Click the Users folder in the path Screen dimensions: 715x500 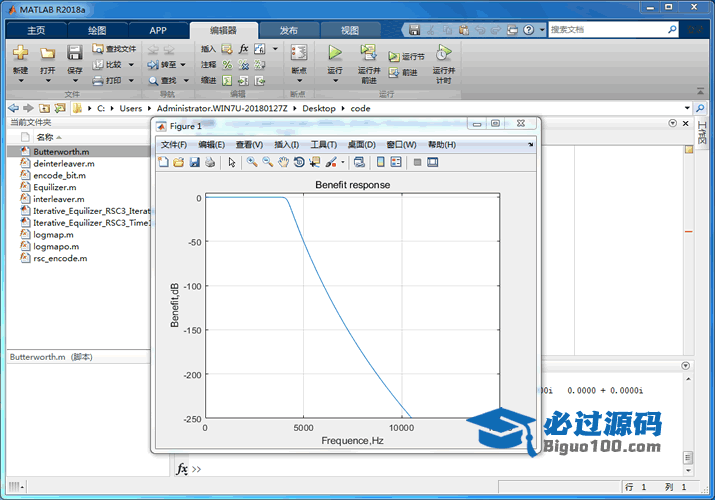(x=131, y=108)
